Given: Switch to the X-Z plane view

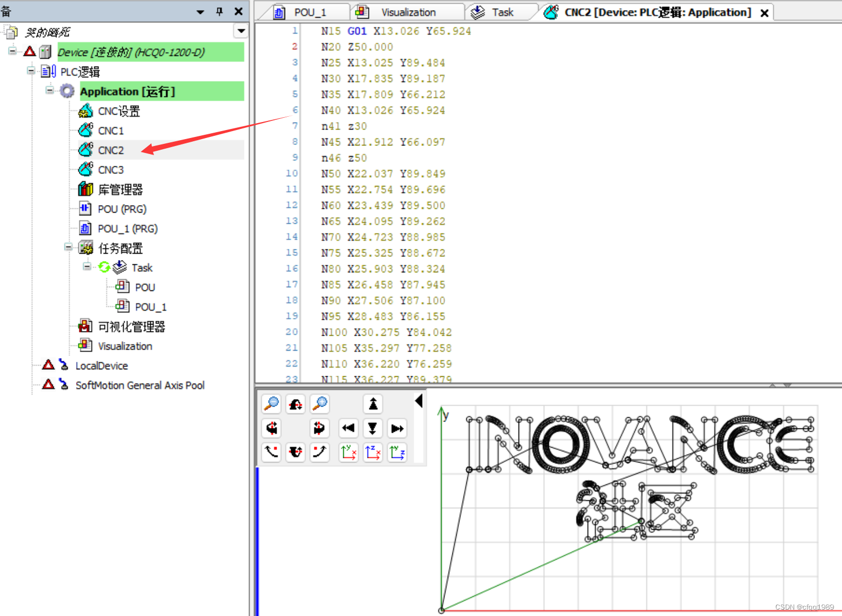Looking at the screenshot, I should point(373,452).
